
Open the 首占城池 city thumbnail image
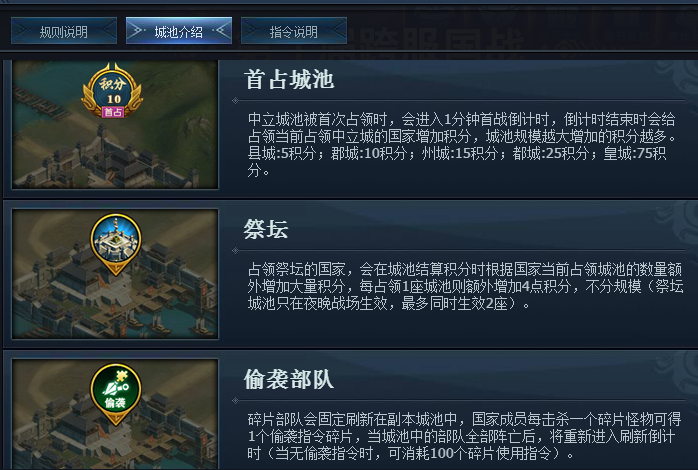(x=115, y=125)
